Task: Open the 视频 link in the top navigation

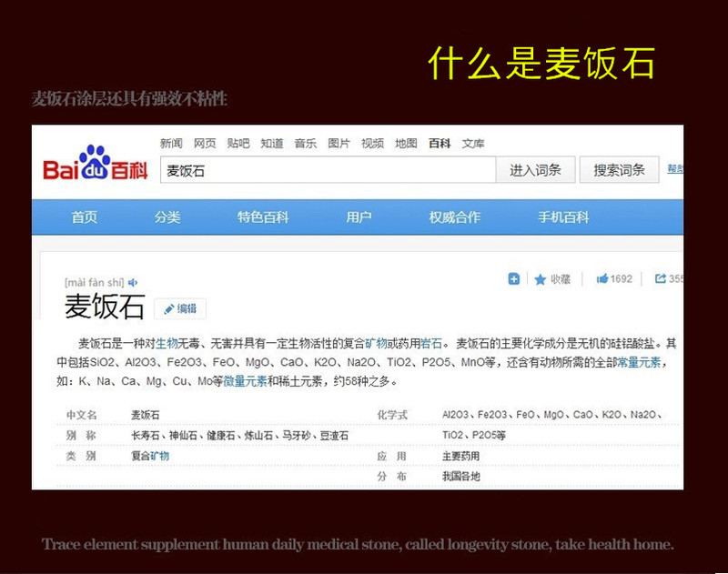Action: click(373, 144)
